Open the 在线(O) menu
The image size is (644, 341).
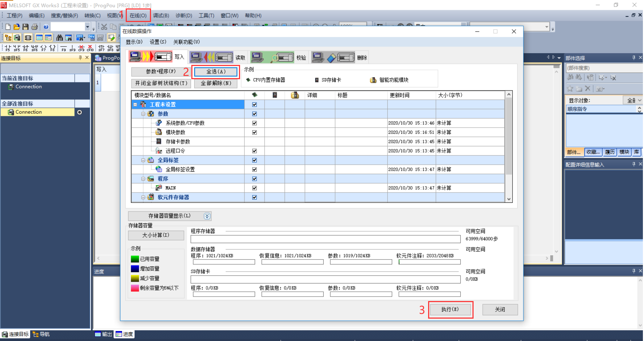tap(138, 15)
